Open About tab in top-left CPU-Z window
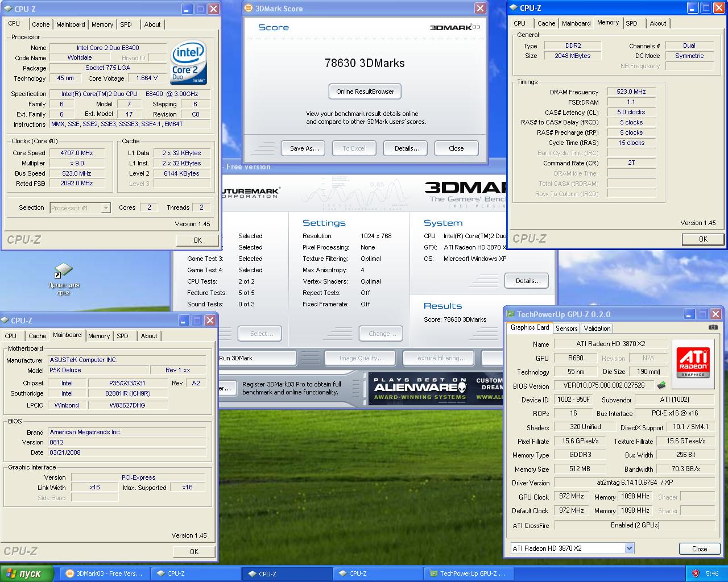Screen dimensions: 728x582 [x=152, y=24]
